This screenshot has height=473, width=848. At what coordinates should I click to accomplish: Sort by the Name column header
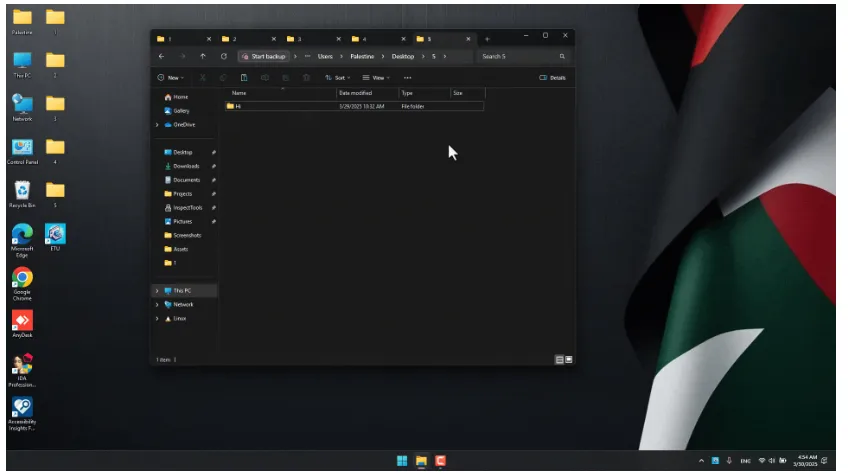pos(281,93)
